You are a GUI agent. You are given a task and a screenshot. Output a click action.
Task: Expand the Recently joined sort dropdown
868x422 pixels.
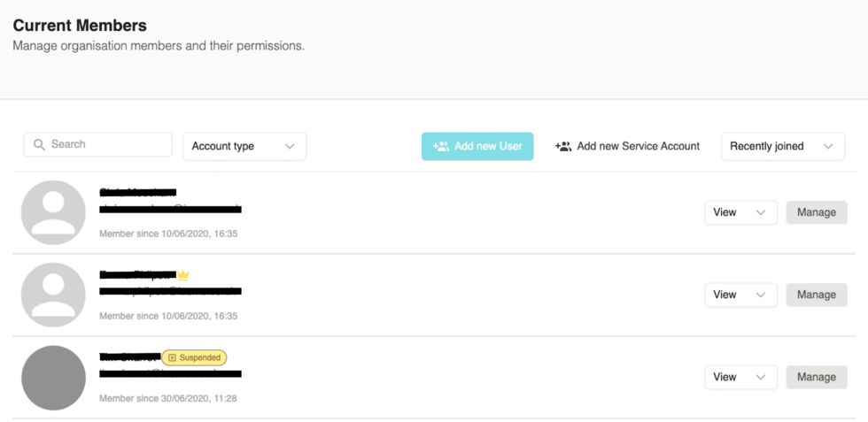782,146
